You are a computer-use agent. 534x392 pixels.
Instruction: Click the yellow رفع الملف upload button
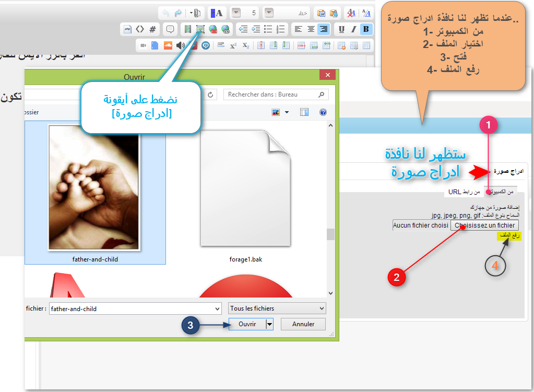(509, 236)
